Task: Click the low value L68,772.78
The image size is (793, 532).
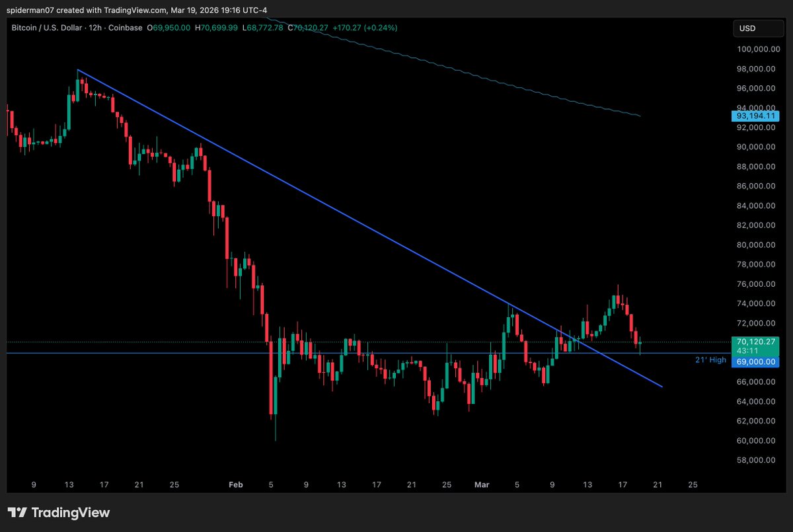Action: (264, 28)
